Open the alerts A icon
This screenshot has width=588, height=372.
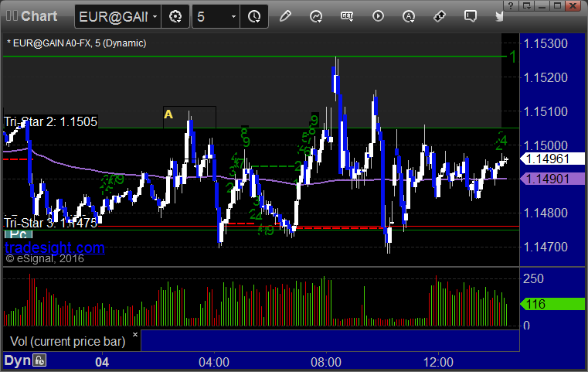[409, 16]
